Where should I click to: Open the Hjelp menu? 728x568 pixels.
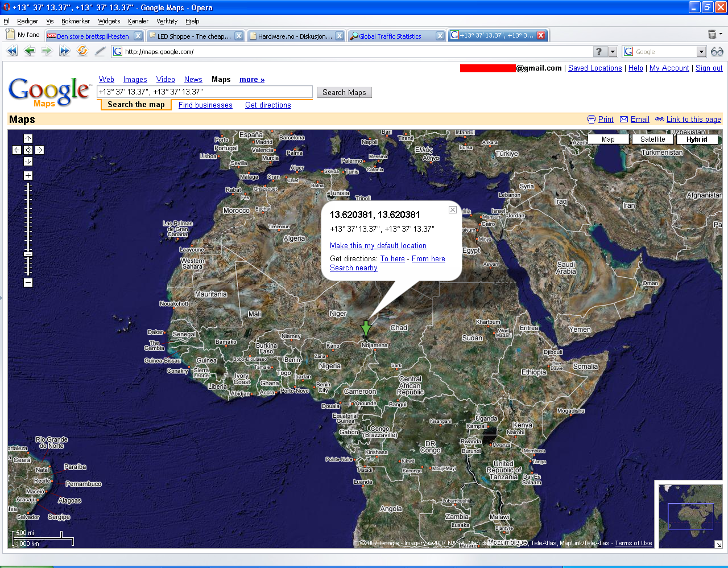coord(192,21)
